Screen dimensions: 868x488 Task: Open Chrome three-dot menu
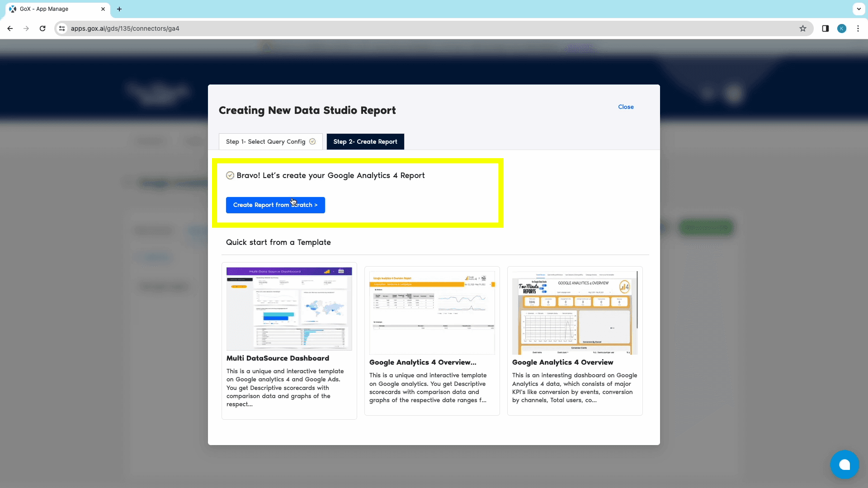click(858, 28)
